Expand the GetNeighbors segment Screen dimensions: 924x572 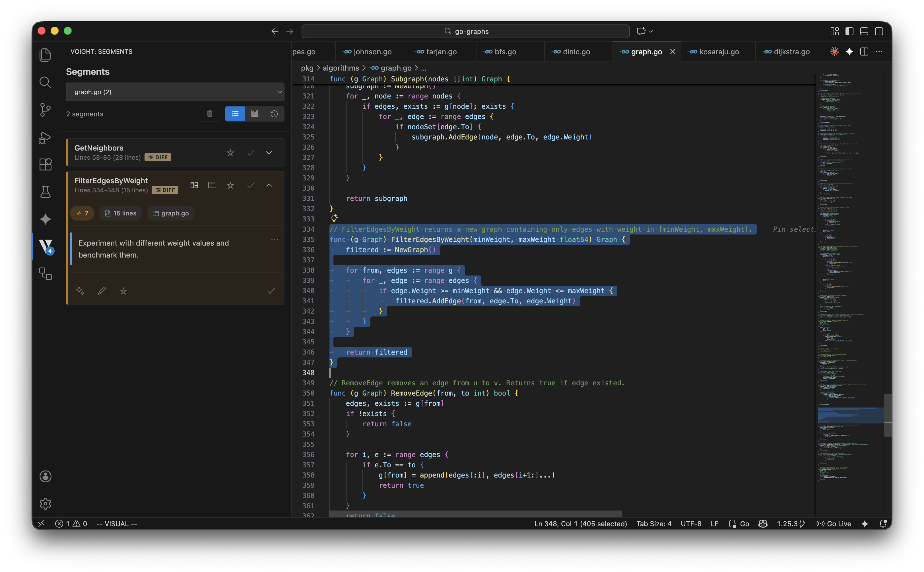pyautogui.click(x=269, y=153)
